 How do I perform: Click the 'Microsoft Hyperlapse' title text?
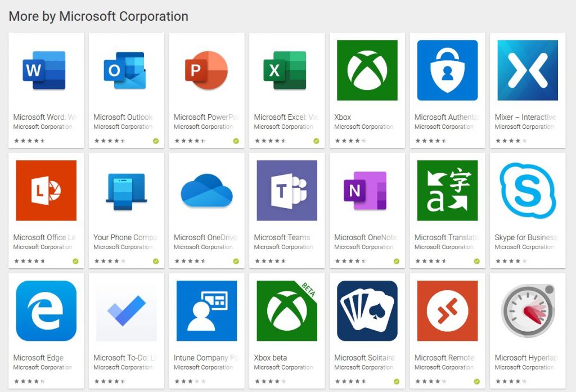(526, 358)
